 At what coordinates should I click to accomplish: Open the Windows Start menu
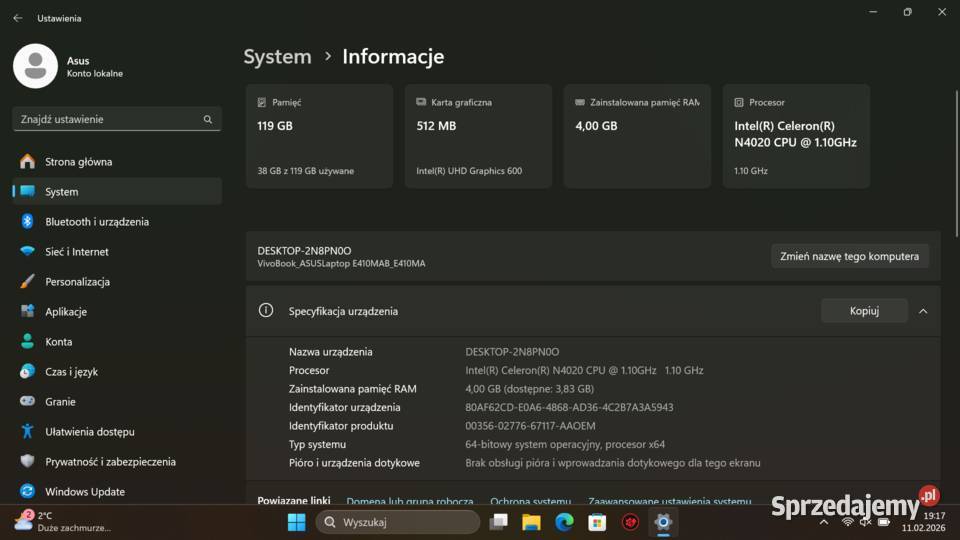point(296,522)
